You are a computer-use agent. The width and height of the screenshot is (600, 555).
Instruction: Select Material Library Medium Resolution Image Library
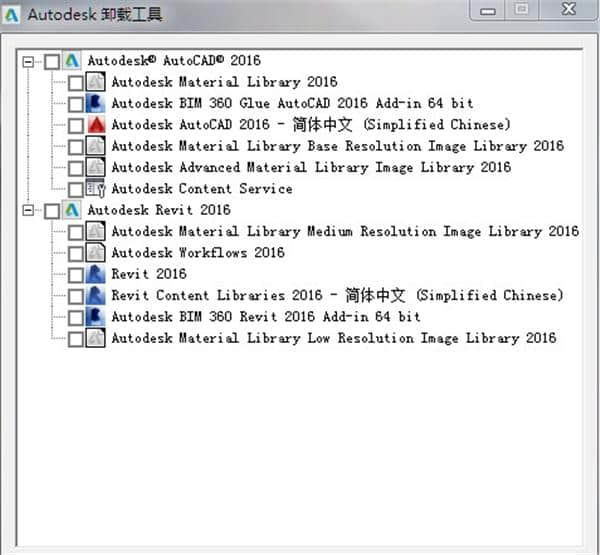click(x=344, y=232)
